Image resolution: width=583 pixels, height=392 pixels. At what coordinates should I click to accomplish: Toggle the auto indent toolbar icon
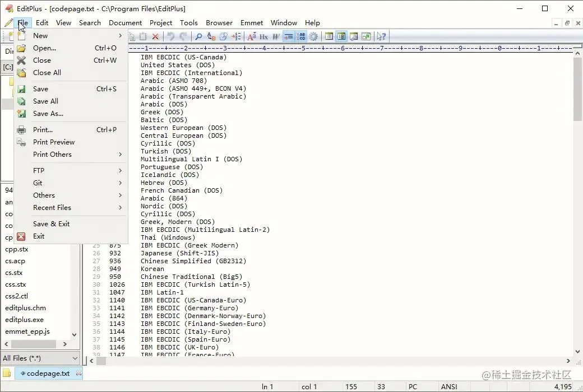click(x=288, y=36)
